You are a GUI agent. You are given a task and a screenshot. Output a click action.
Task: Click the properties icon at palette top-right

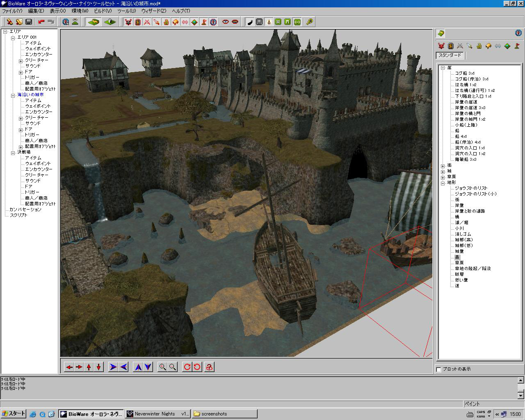tap(518, 33)
